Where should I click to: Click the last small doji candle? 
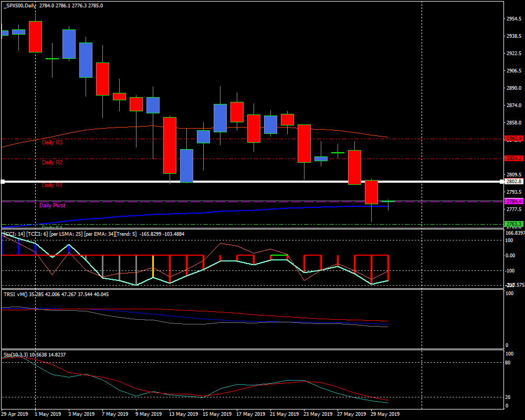388,201
